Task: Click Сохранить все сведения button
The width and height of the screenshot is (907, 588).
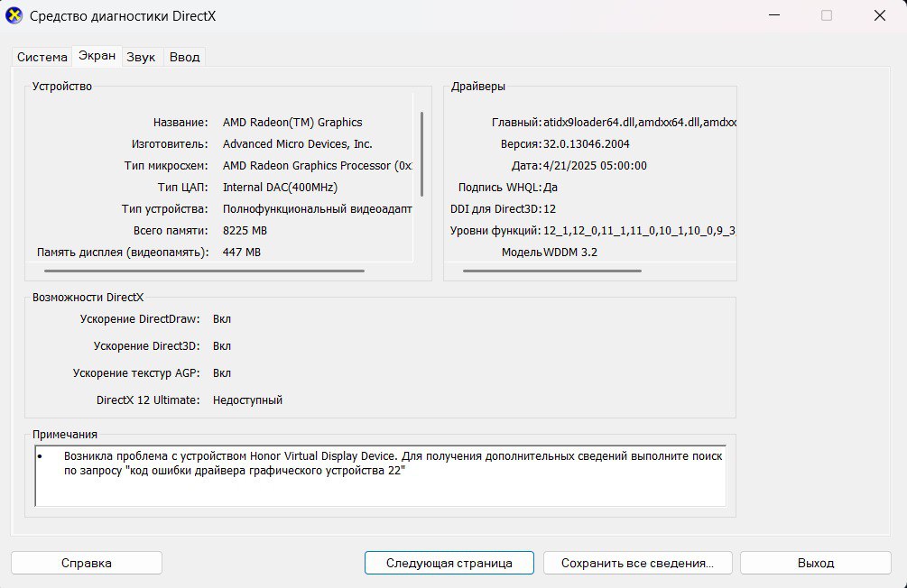Action: (637, 563)
